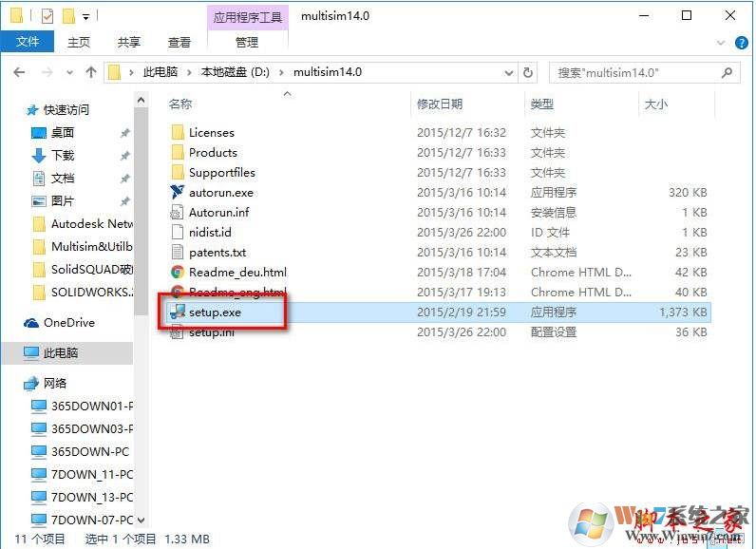Click 本地磁盘 (D:) in the breadcrumb
This screenshot has width=756, height=549.
click(235, 72)
